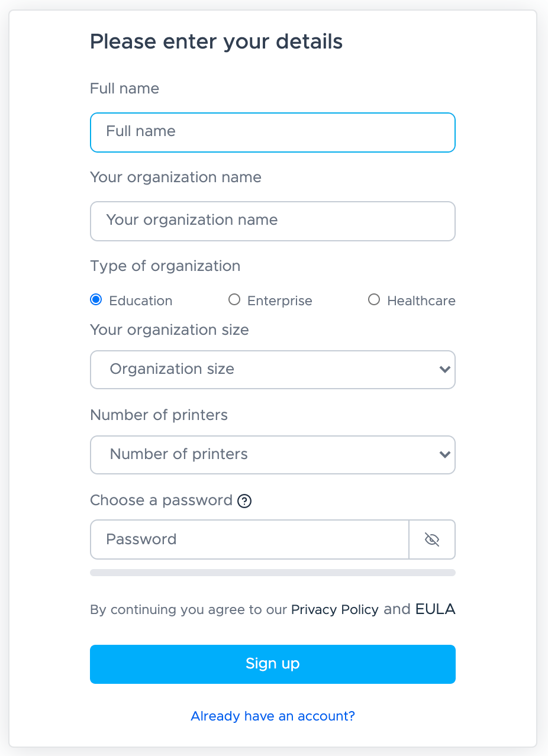Image resolution: width=548 pixels, height=756 pixels.
Task: Click inside the Full name field
Action: pos(272,132)
